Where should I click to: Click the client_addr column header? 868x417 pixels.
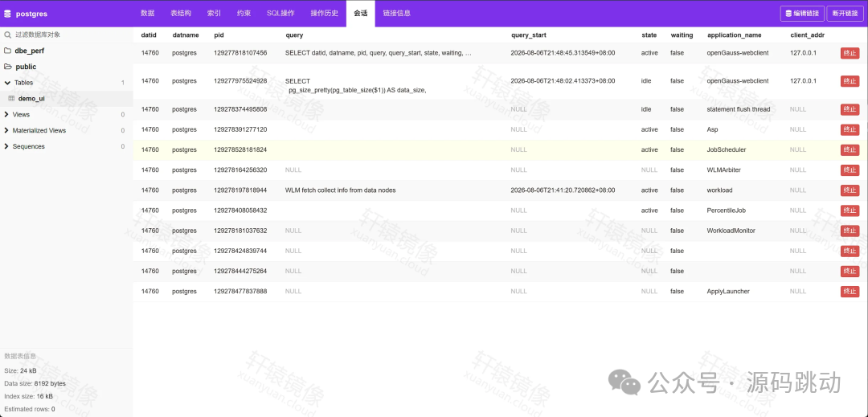pyautogui.click(x=808, y=35)
